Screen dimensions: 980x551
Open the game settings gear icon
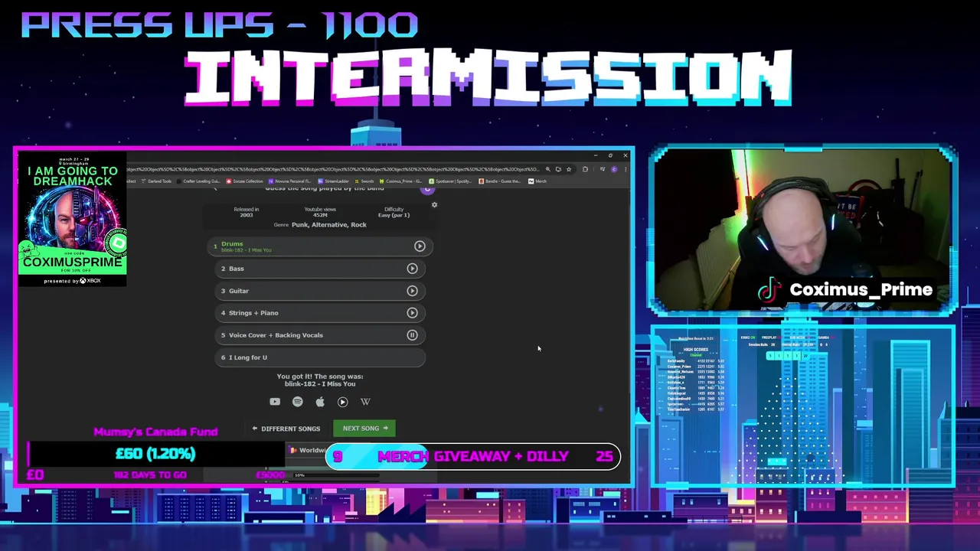point(434,204)
